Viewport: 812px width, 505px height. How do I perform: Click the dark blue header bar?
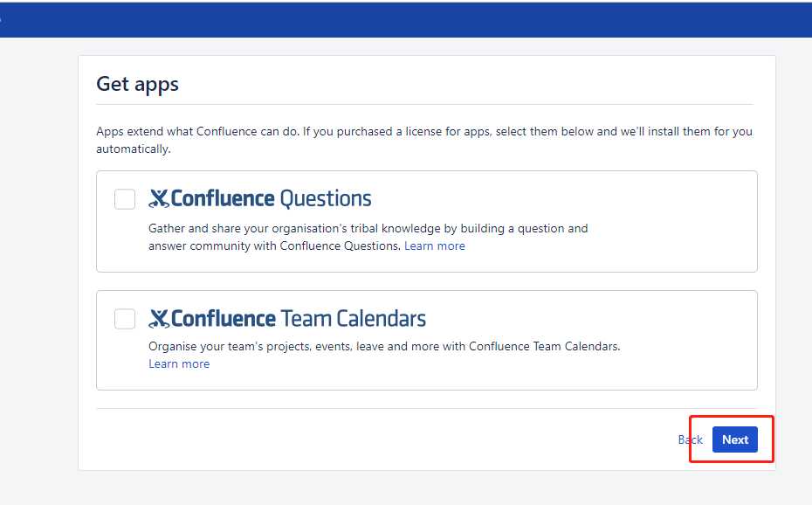406,20
